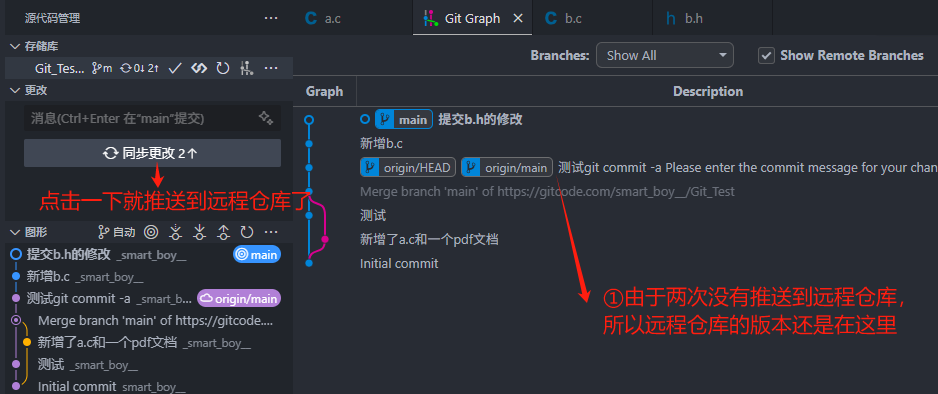Click the commit checkmark icon in repository row
The image size is (938, 394).
[175, 68]
